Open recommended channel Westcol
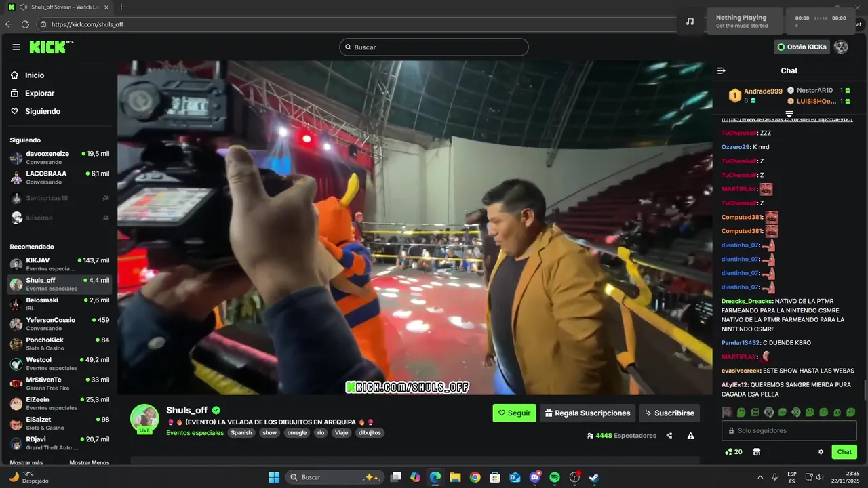 click(60, 363)
